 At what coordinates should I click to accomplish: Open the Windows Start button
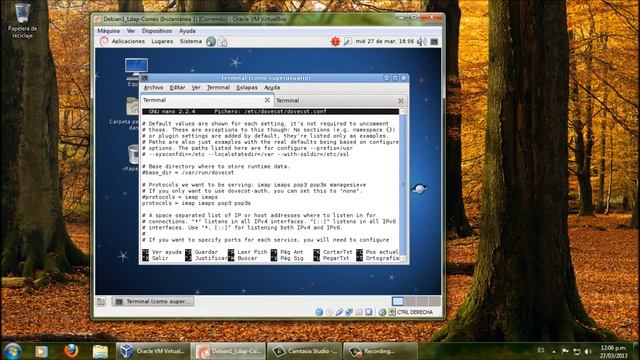tap(13, 351)
